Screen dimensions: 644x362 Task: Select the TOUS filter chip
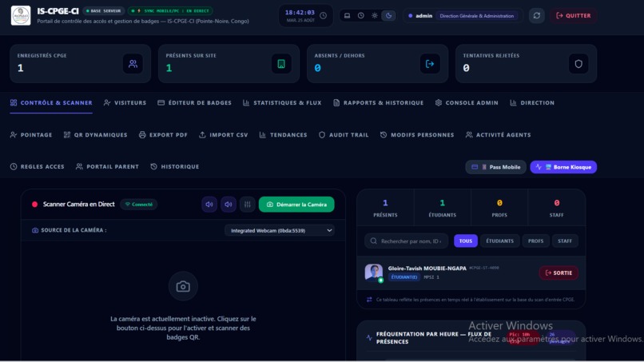tap(466, 241)
